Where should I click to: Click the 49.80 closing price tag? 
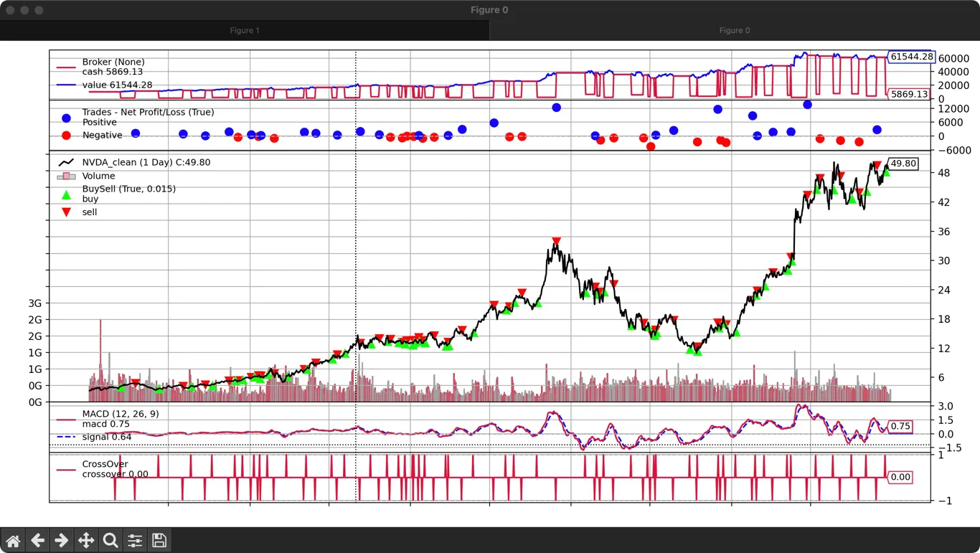pos(903,164)
